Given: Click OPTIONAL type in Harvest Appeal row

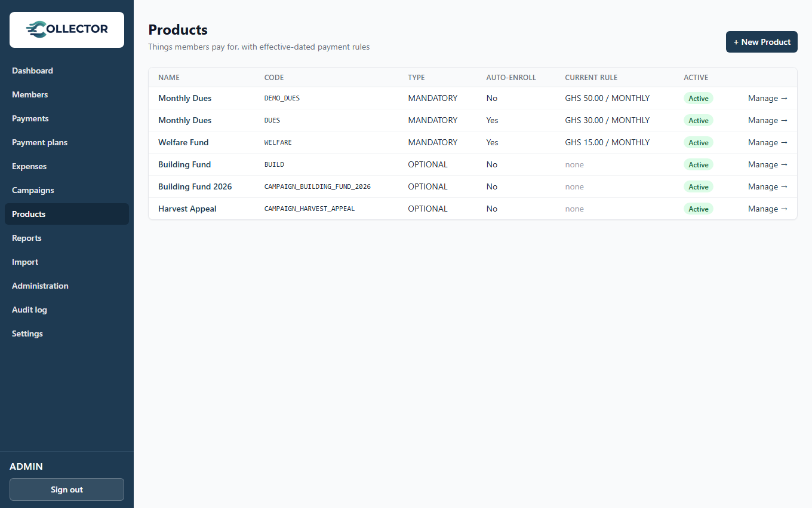Looking at the screenshot, I should [x=427, y=209].
